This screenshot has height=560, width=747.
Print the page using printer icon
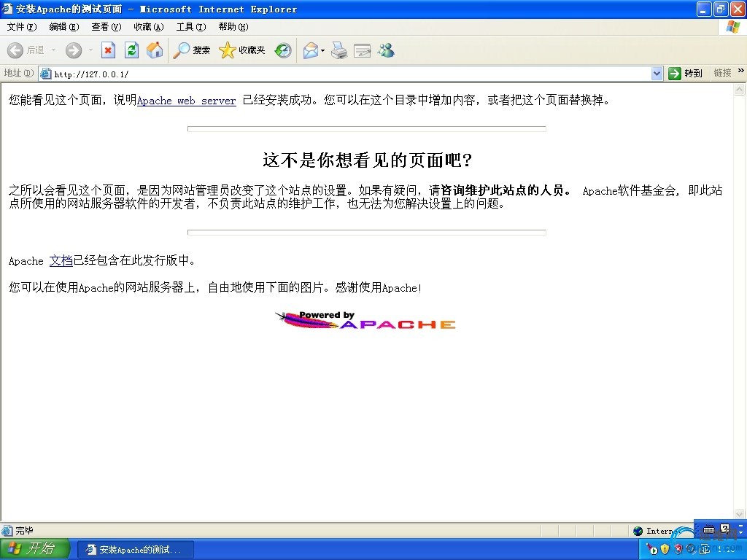point(339,50)
